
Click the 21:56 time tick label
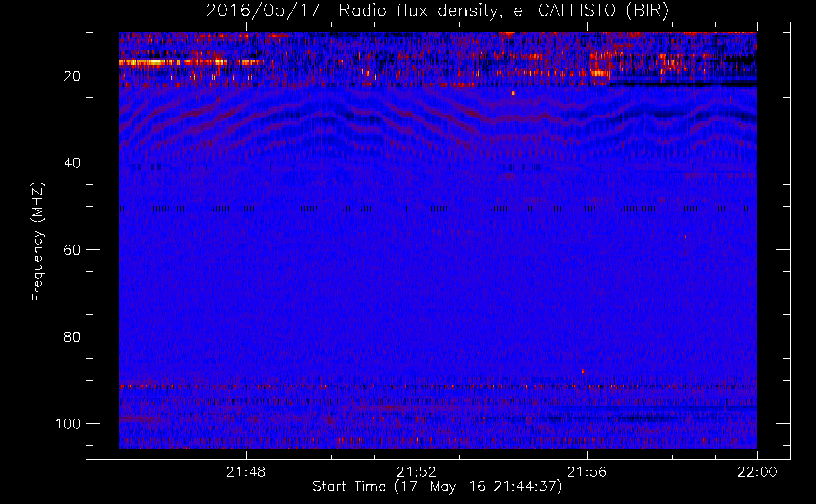(x=587, y=472)
